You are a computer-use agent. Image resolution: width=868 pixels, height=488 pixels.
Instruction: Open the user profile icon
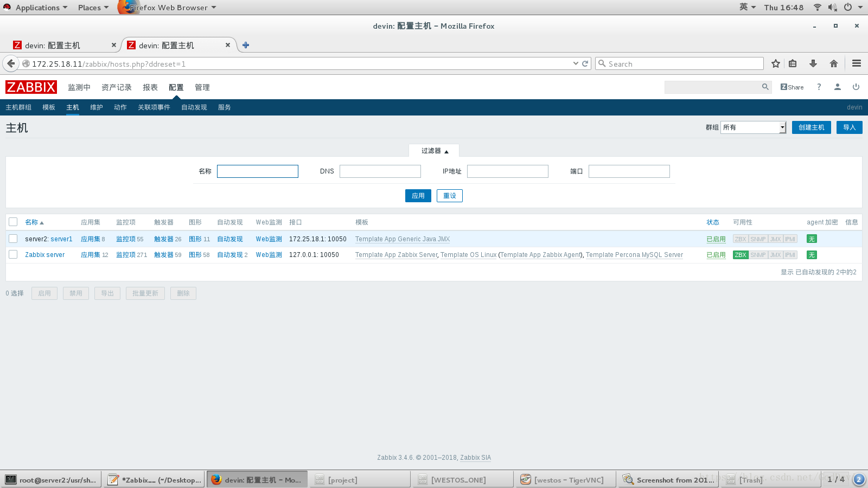point(838,87)
